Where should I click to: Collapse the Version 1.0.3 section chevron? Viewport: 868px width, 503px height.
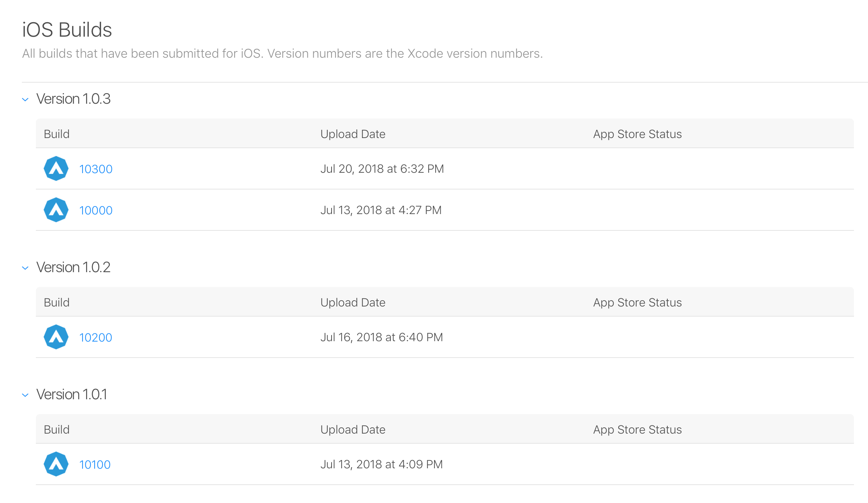point(25,99)
